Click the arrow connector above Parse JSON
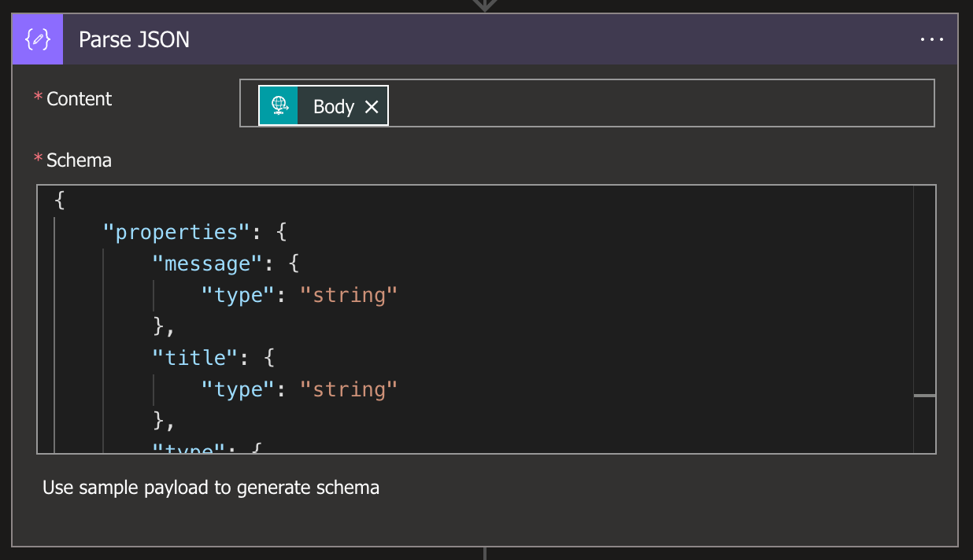Image resolution: width=973 pixels, height=560 pixels. [485, 6]
